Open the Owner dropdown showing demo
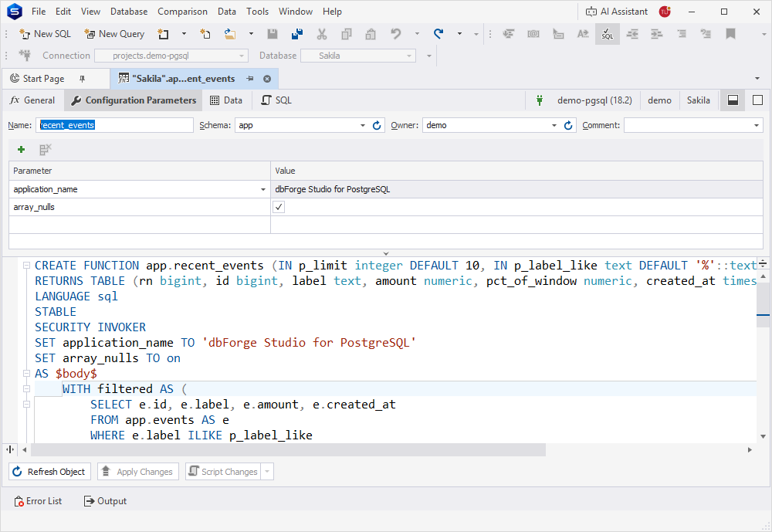This screenshot has width=772, height=532. [x=554, y=126]
